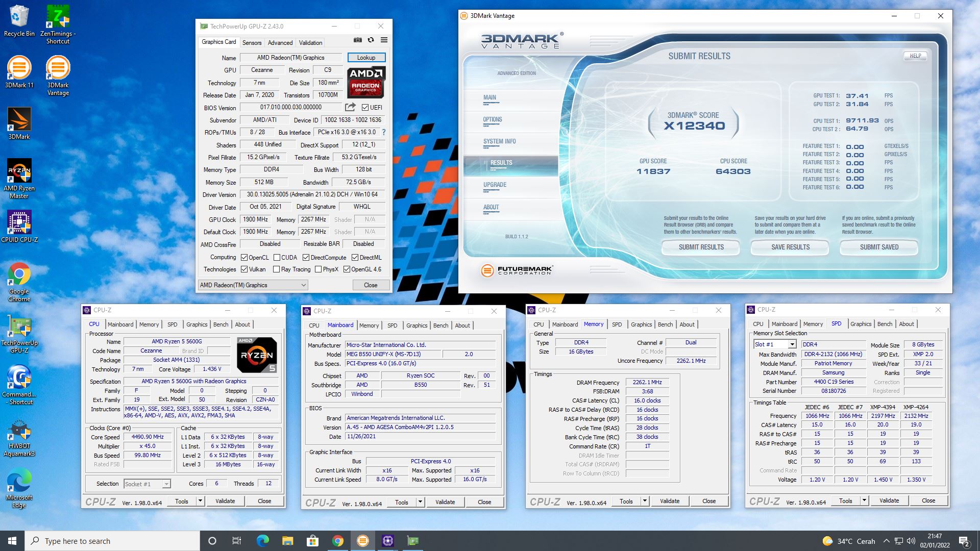
Task: Toggle the Ray Tracing checkbox
Action: [x=276, y=269]
